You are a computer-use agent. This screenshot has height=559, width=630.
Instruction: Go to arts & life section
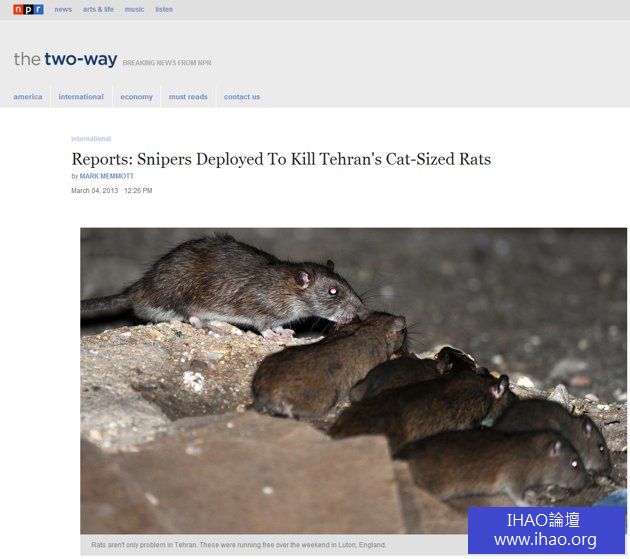[x=98, y=9]
